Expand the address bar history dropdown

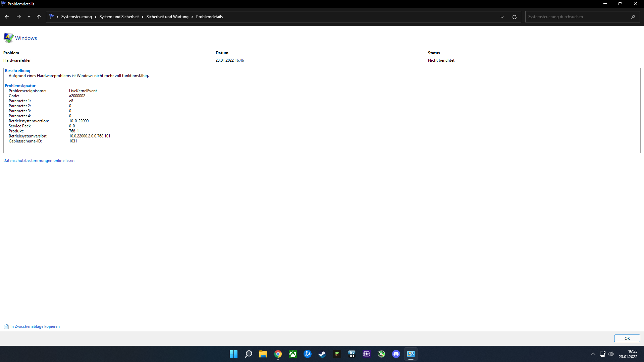pyautogui.click(x=502, y=17)
